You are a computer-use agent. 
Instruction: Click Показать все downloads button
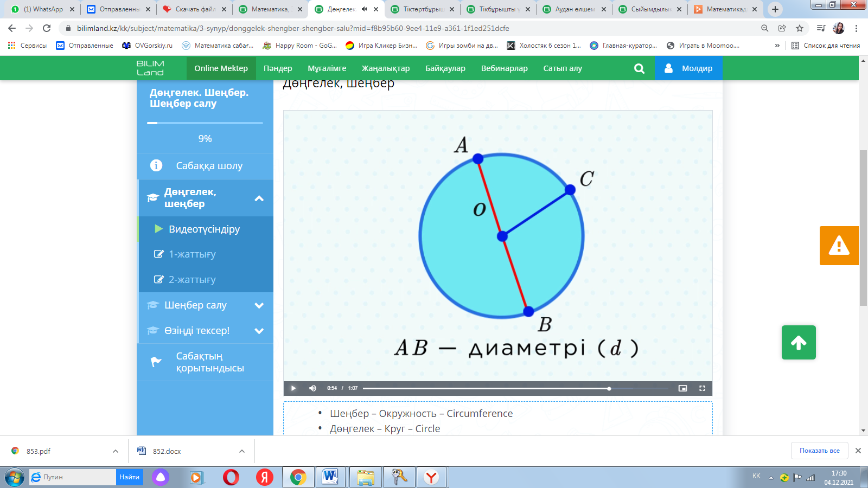pos(819,451)
